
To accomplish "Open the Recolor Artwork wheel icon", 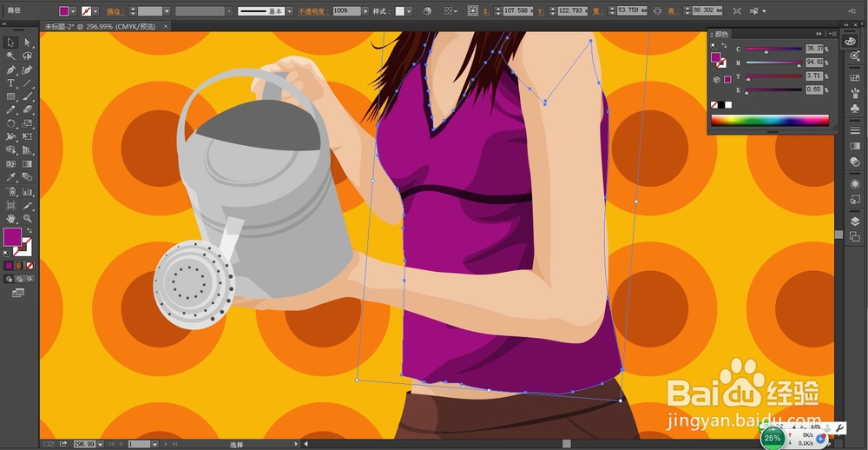I will tap(427, 11).
